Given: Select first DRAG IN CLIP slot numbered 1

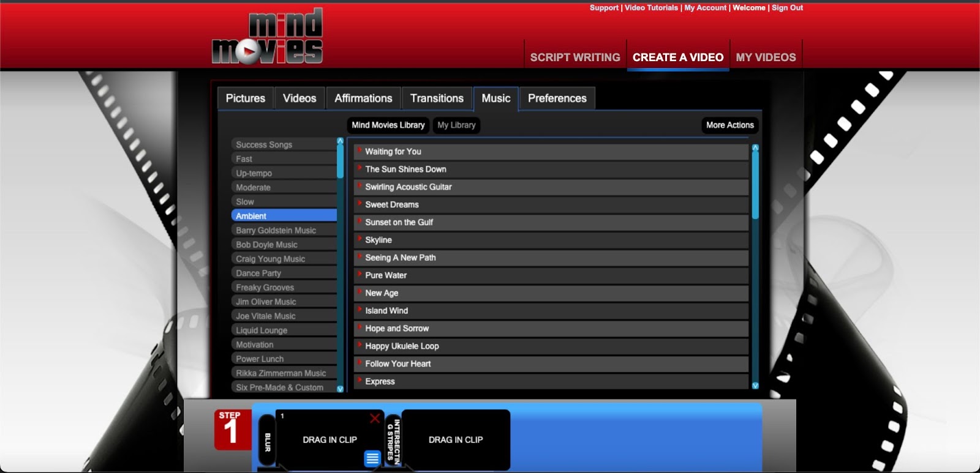Looking at the screenshot, I should tap(330, 440).
